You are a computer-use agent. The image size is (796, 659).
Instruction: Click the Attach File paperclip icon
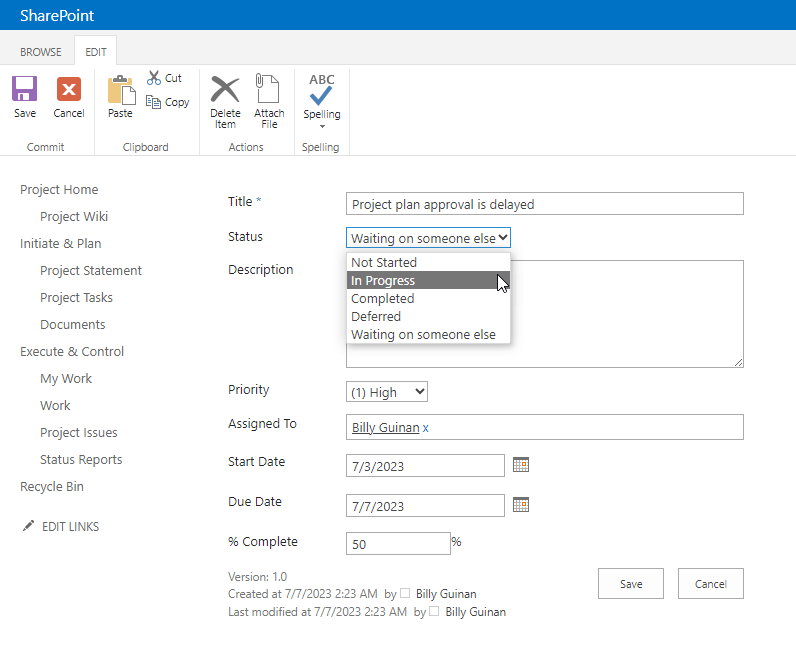click(269, 90)
